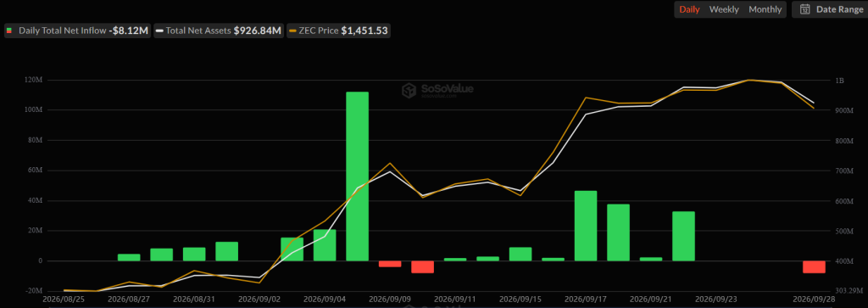Click the 700M right axis label
Viewport: 868px width, 308px height.
[843, 171]
